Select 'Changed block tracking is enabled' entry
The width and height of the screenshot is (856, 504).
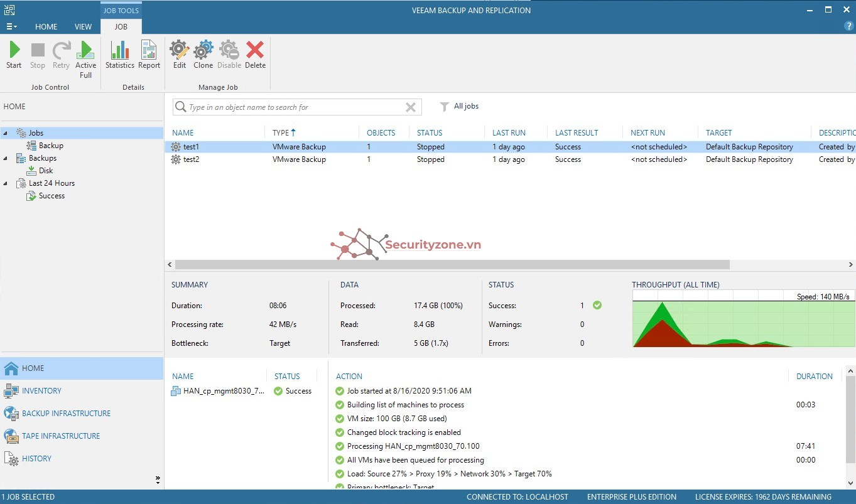coord(404,432)
